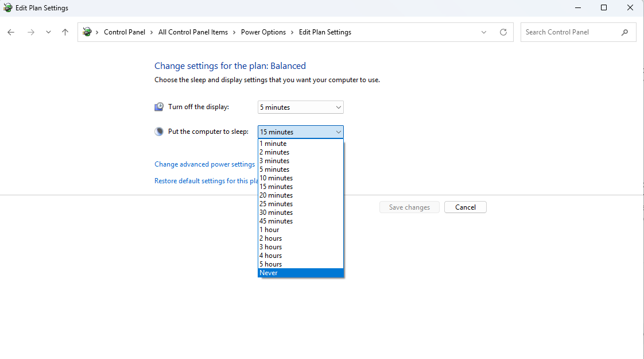The width and height of the screenshot is (644, 359).
Task: Select 1 minute sleep option
Action: point(301,144)
